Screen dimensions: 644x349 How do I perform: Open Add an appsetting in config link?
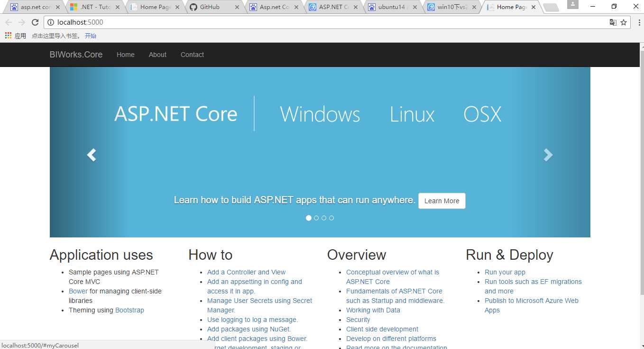coord(255,286)
